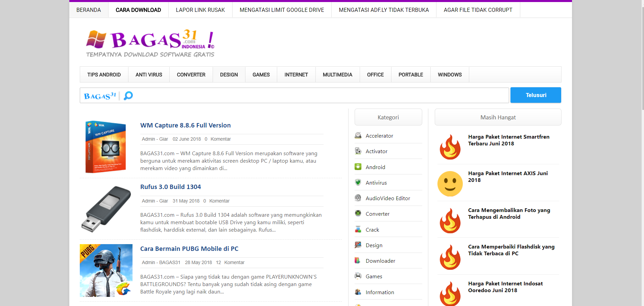
Task: Click the Accelerator category icon
Action: [x=358, y=136]
